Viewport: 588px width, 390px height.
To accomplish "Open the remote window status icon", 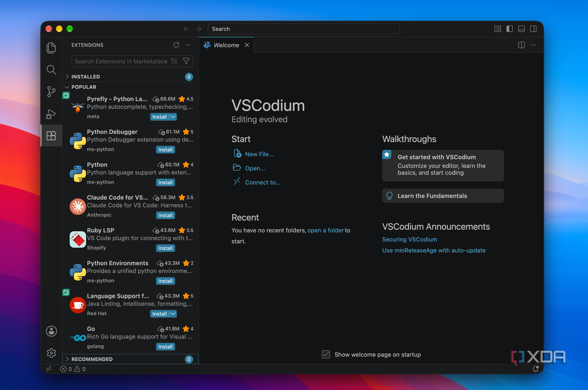I will 49,369.
